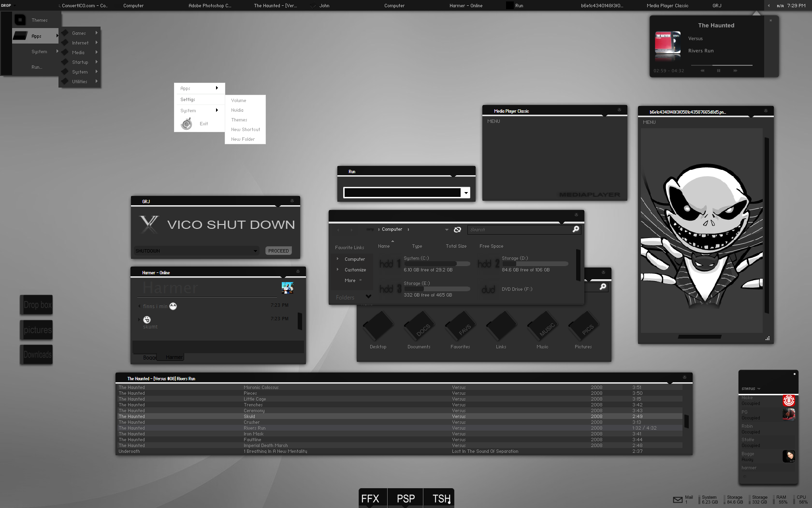Expand the Apps submenu in the white menu

(x=217, y=88)
